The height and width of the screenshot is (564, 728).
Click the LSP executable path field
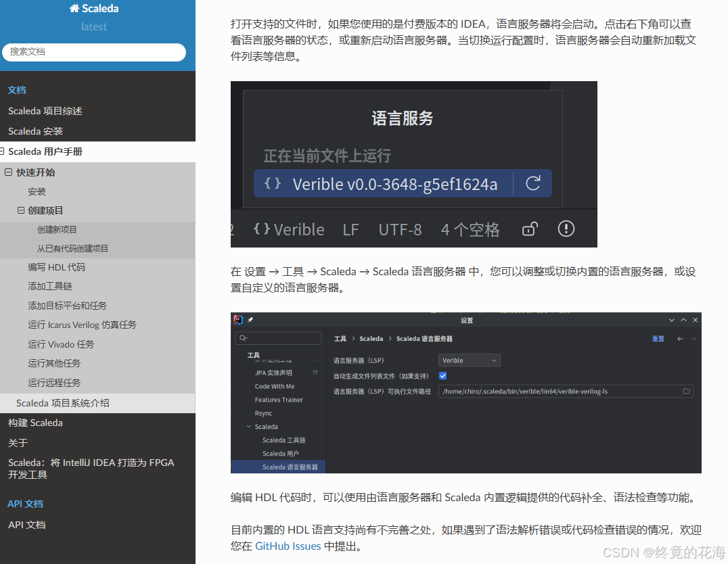[x=566, y=392]
